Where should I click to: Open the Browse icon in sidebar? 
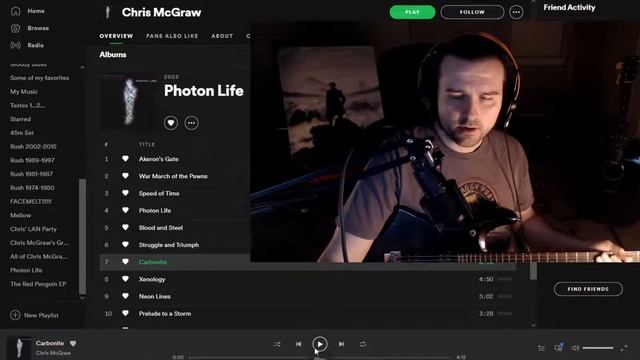pos(16,28)
